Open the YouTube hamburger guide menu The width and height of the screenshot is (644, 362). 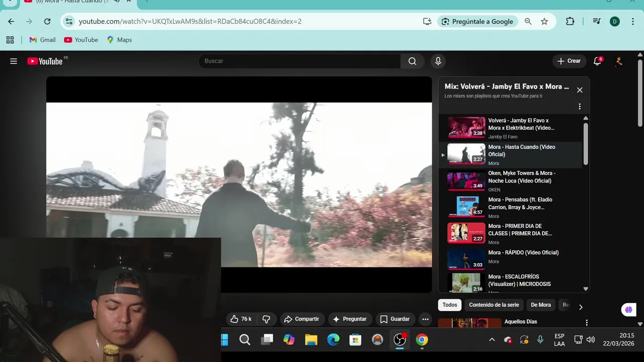(14, 61)
